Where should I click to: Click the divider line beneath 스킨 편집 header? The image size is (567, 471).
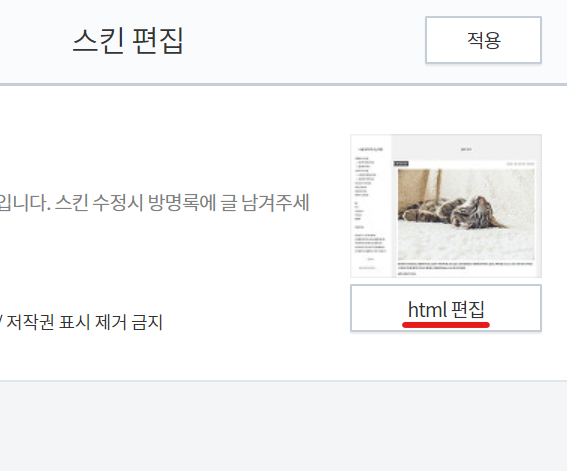(284, 85)
